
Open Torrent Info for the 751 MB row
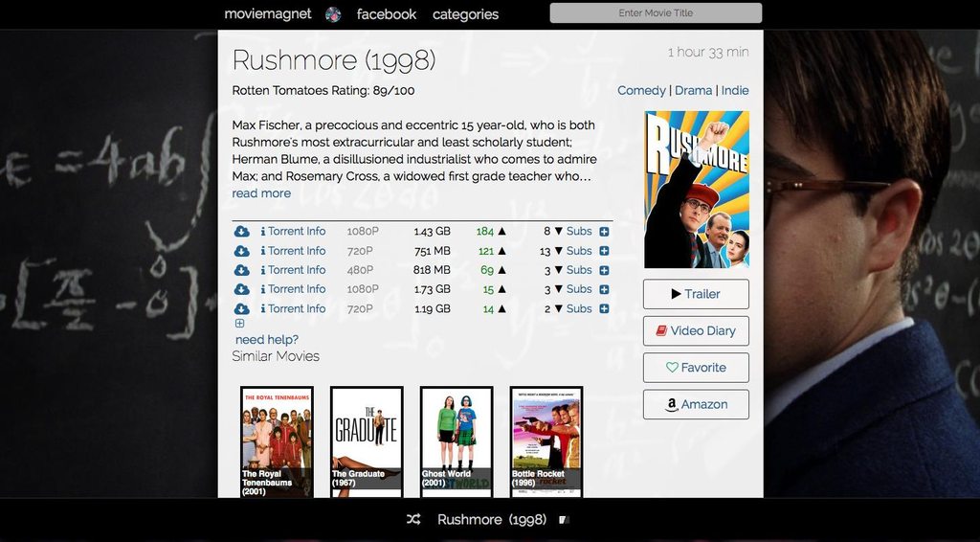pos(293,251)
